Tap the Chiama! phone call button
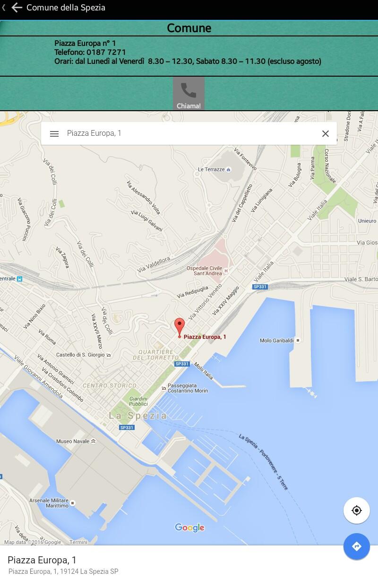Image resolution: width=378 pixels, height=588 pixels. pyautogui.click(x=189, y=94)
